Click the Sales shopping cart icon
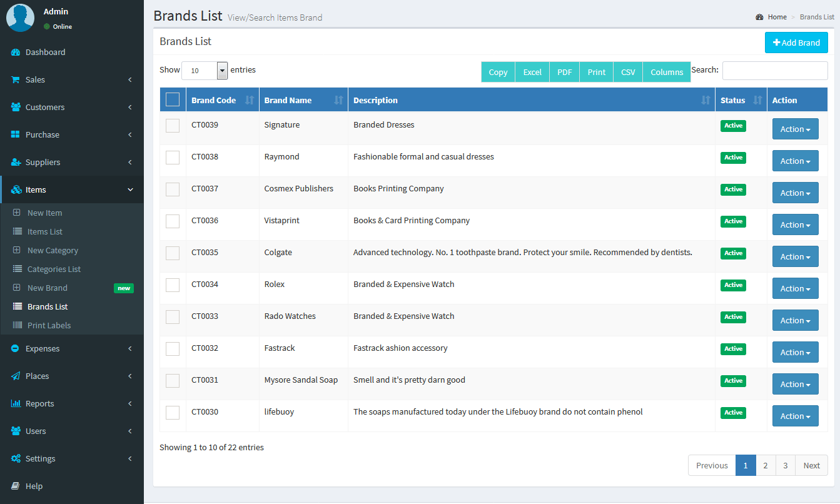This screenshot has height=504, width=840. pyautogui.click(x=16, y=80)
